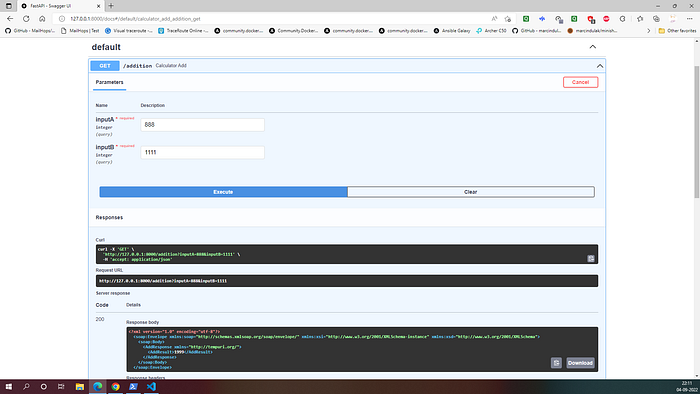700x394 pixels.
Task: Copy the response body to clipboard
Action: (x=556, y=363)
